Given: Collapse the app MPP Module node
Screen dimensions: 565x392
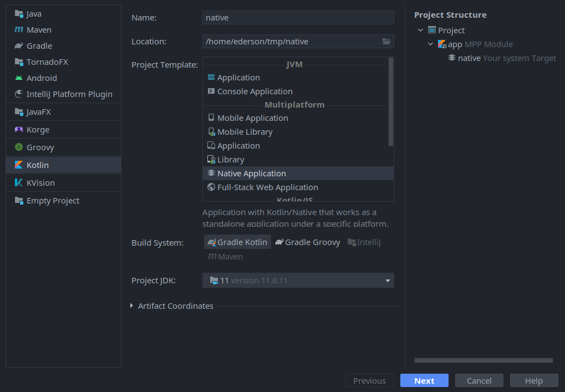Looking at the screenshot, I should tap(430, 44).
